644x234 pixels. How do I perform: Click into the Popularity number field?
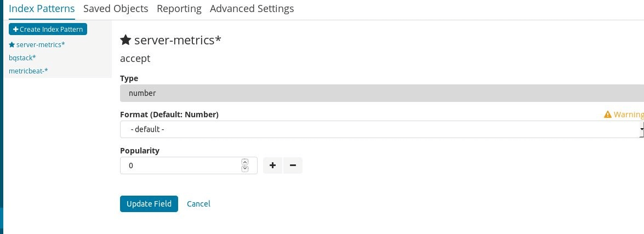tap(181, 165)
